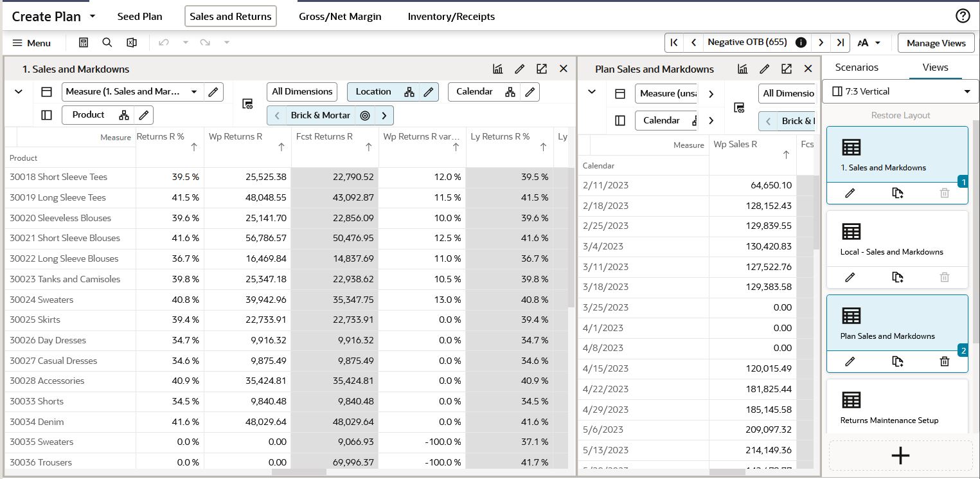Toggle the All Dimensions button in left panel

pos(302,92)
